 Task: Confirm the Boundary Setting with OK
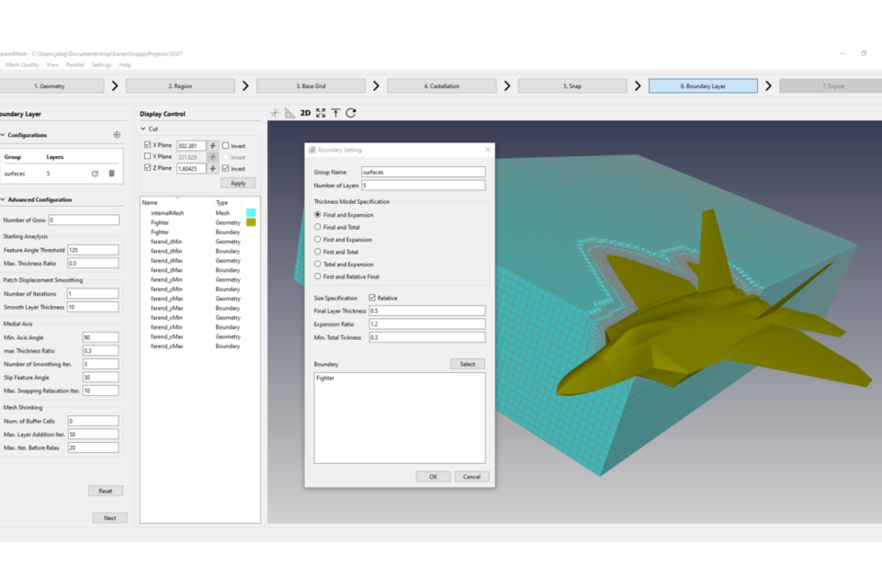click(x=433, y=477)
